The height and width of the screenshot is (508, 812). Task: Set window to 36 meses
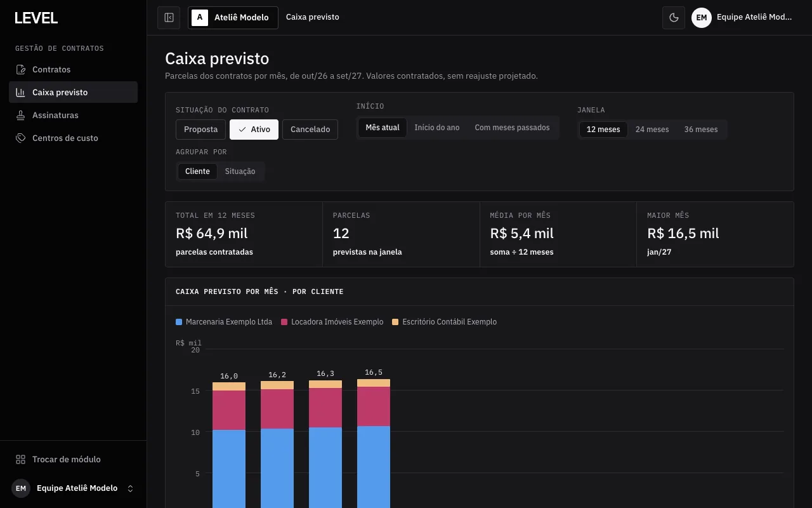point(701,130)
